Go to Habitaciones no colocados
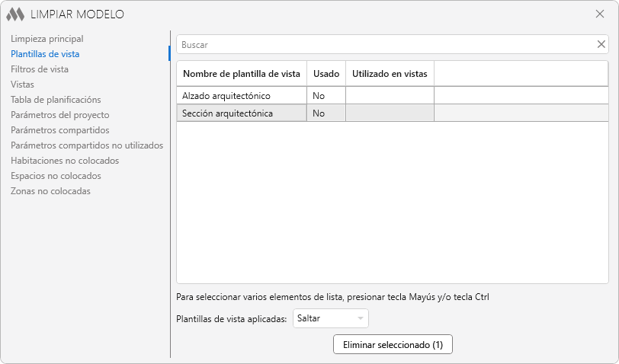Viewport: 619px width, 364px height. [65, 160]
